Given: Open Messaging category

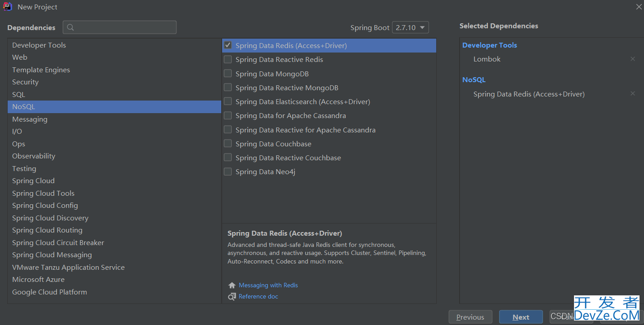Looking at the screenshot, I should pos(114,119).
